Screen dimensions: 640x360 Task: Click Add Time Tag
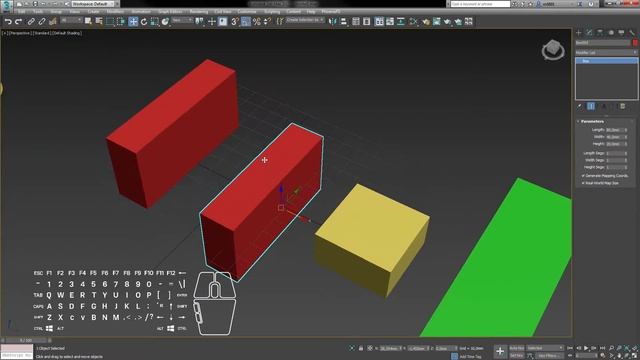point(470,356)
